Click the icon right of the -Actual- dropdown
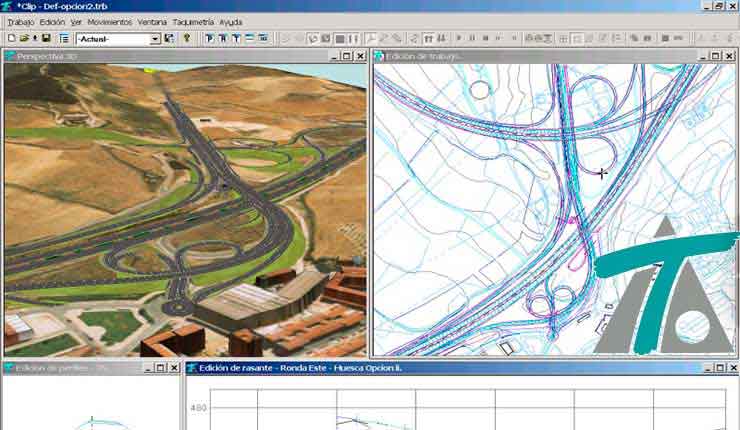 coord(169,38)
